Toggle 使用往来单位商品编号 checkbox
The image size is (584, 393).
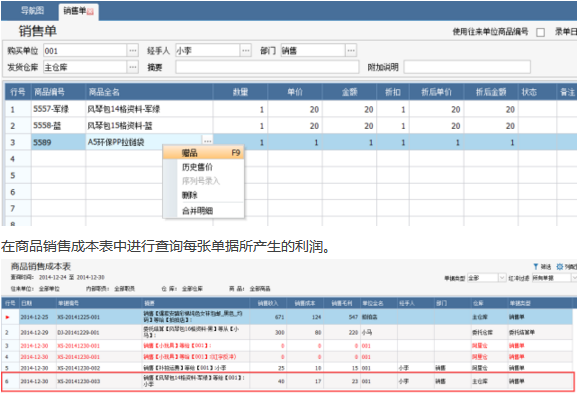540,32
